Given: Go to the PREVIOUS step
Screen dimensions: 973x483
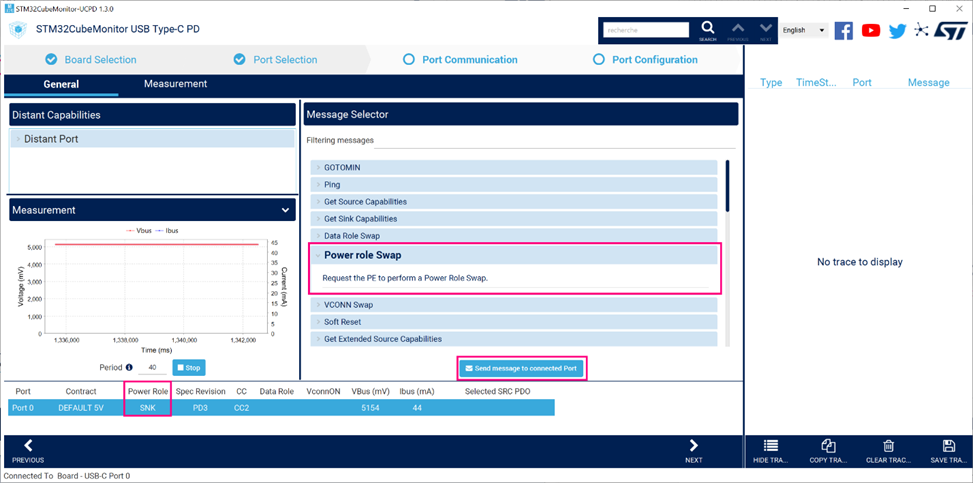Looking at the screenshot, I should pyautogui.click(x=28, y=451).
